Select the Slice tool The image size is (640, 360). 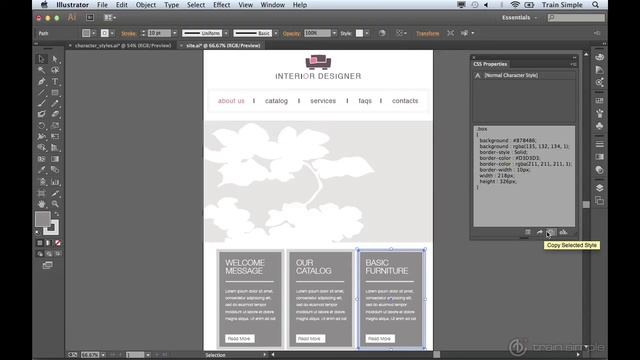[x=55, y=193]
